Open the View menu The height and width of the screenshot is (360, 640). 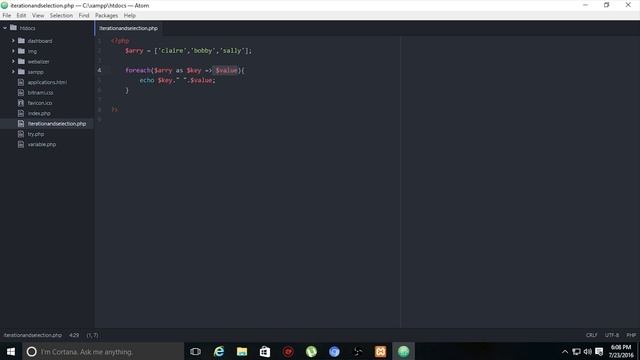tap(38, 16)
